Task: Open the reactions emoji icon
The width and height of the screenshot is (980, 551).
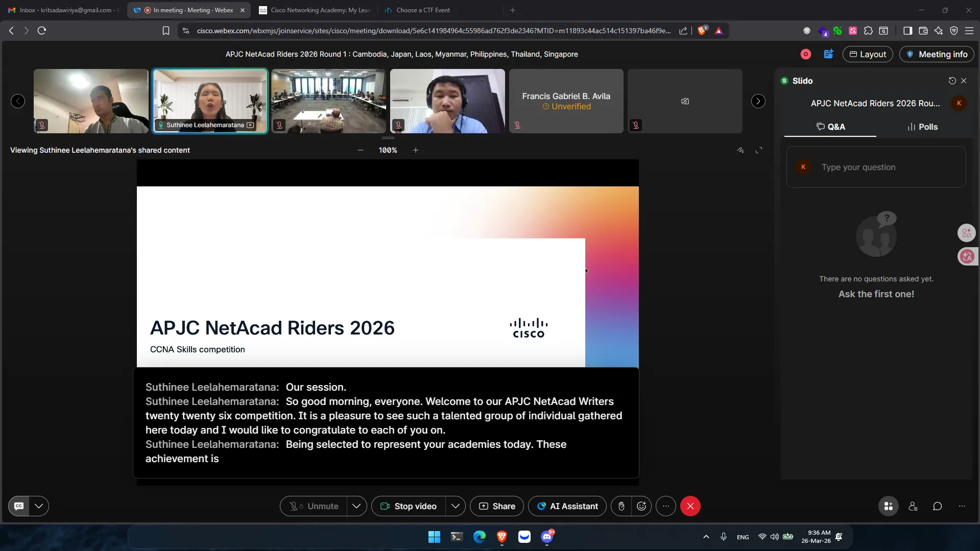Action: [x=641, y=506]
